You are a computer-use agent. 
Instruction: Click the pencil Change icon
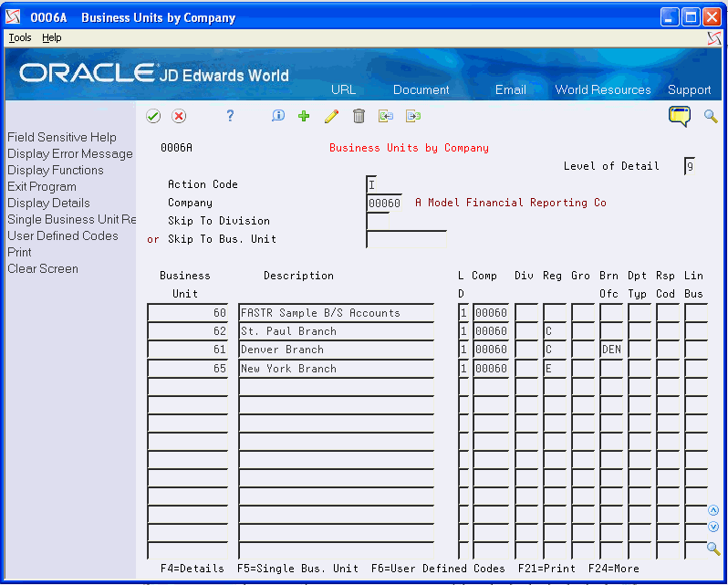pos(331,116)
